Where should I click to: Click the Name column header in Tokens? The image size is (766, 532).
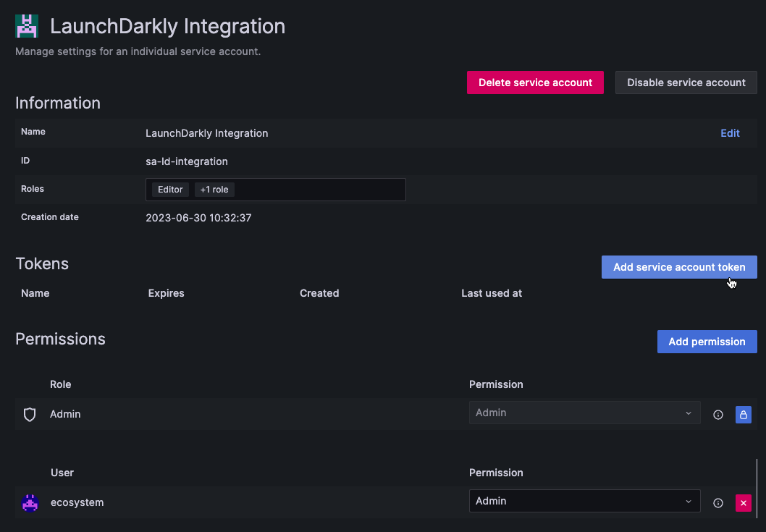(x=35, y=293)
